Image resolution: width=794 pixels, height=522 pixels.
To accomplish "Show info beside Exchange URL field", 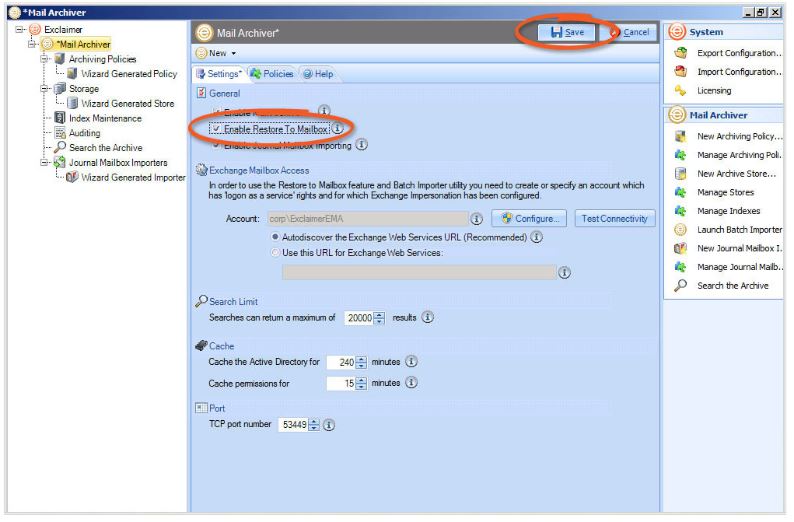I will (564, 272).
